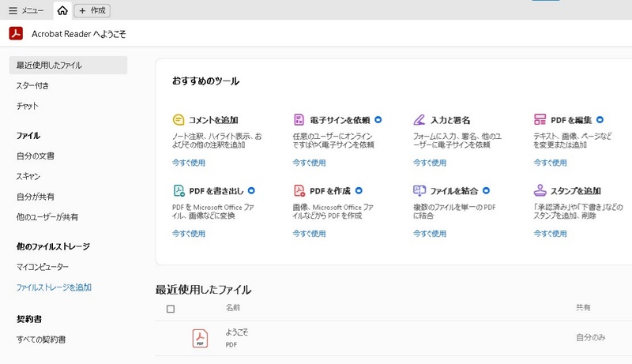This screenshot has width=632, height=364.
Task: Select the PDFを編集 layout icon
Action: pyautogui.click(x=540, y=119)
